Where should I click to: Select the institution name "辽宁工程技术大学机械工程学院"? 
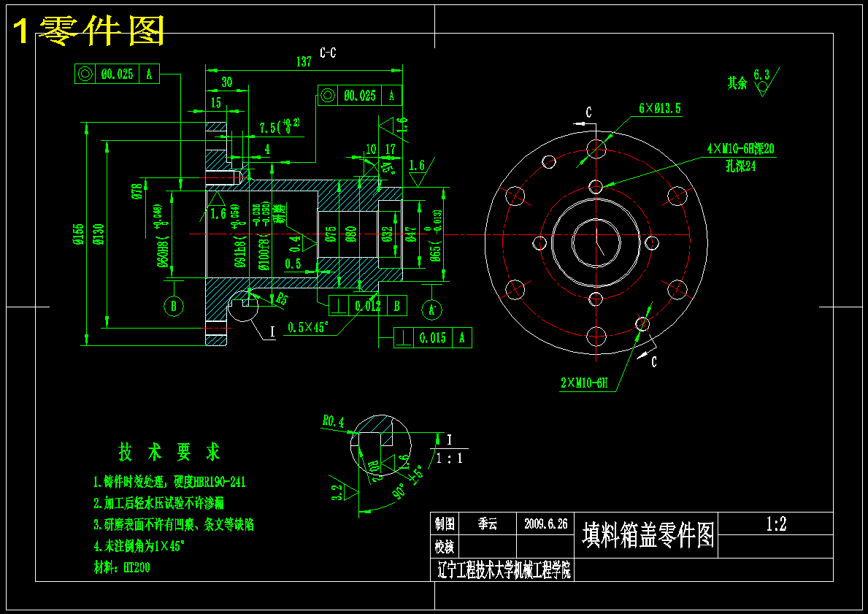pyautogui.click(x=504, y=570)
